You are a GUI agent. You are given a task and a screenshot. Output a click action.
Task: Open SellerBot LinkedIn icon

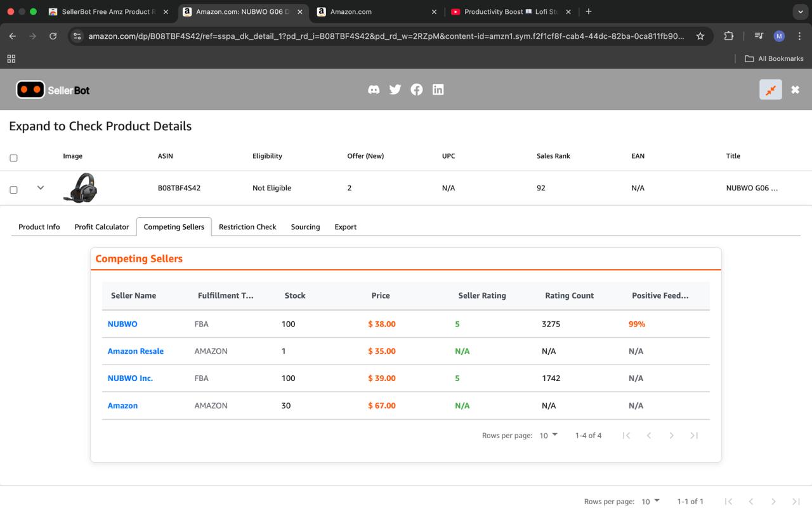point(438,90)
